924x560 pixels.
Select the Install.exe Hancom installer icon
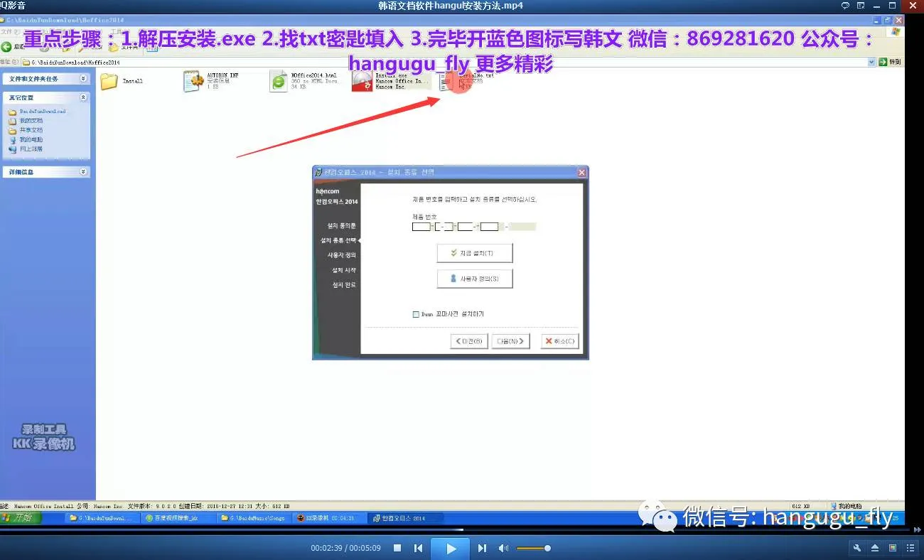[x=362, y=82]
